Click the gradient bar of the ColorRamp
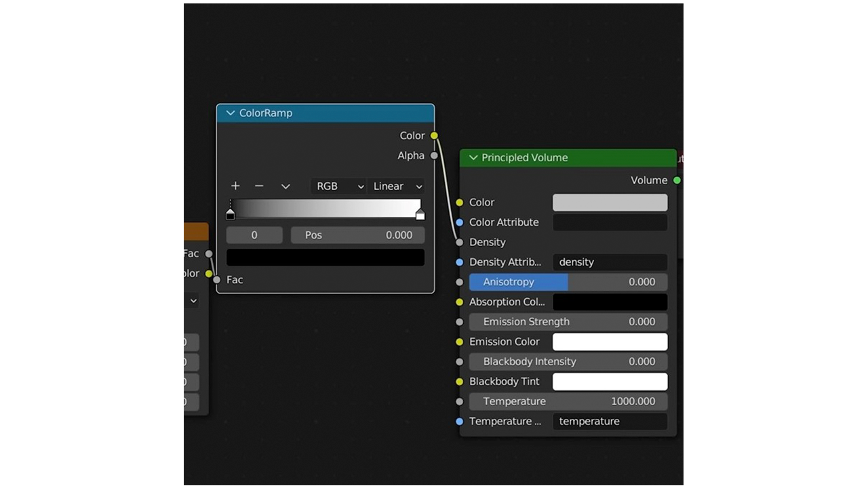The image size is (868, 488). [325, 208]
